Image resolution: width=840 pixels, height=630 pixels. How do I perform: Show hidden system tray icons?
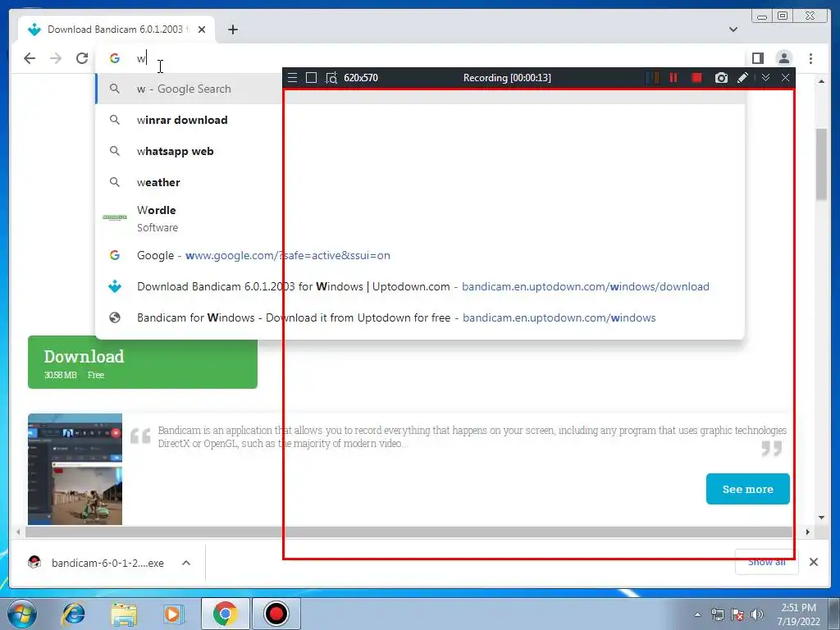click(697, 614)
